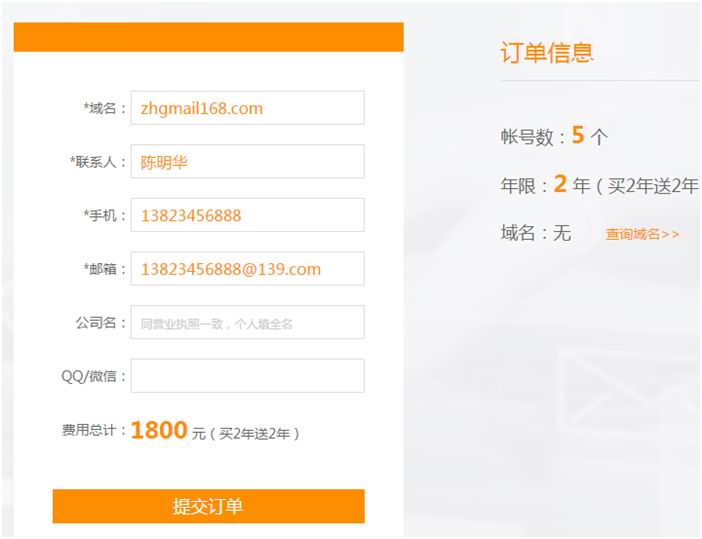Viewport: 702px width, 539px height.
Task: Click the *手机 field label
Action: pos(105,215)
